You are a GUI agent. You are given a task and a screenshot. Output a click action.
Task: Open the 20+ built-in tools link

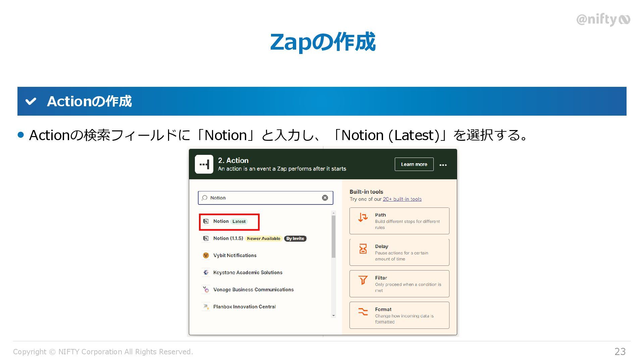coord(402,199)
